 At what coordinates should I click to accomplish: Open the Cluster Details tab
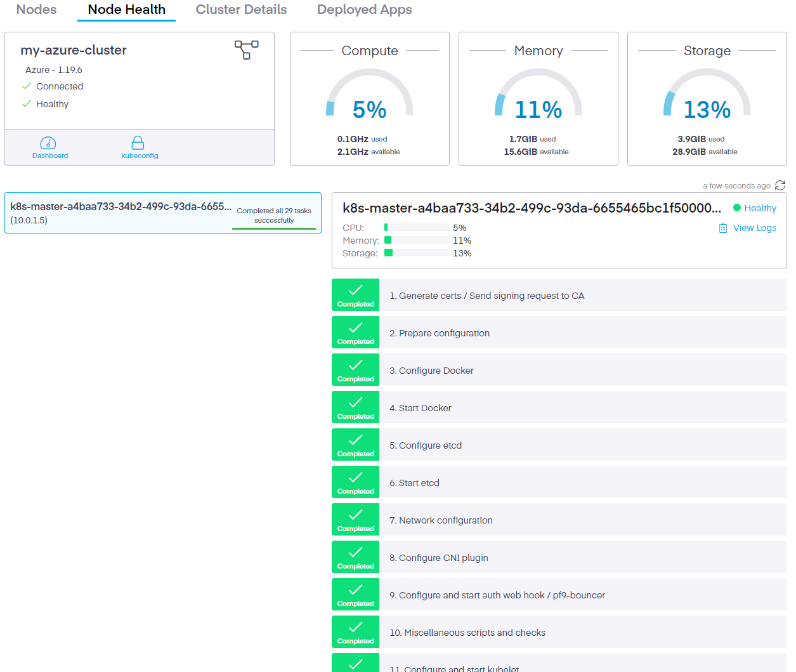[x=241, y=10]
